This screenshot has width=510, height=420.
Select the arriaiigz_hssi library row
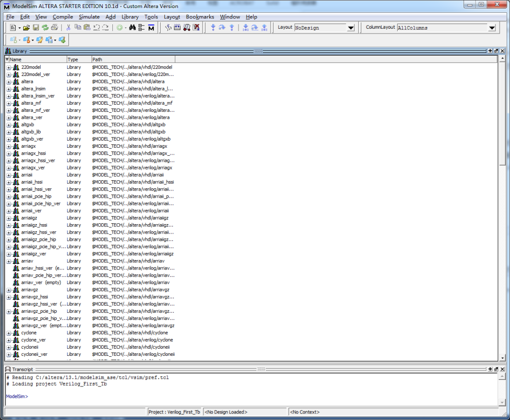click(90, 225)
